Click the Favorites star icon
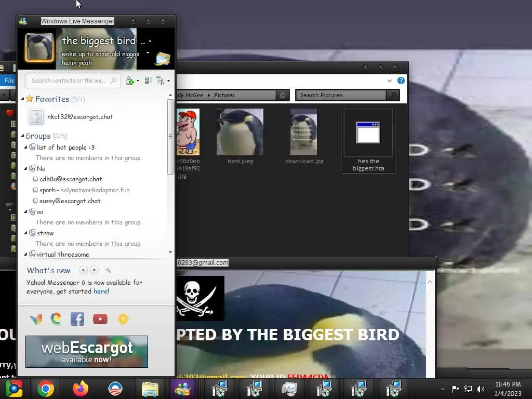 [30, 99]
